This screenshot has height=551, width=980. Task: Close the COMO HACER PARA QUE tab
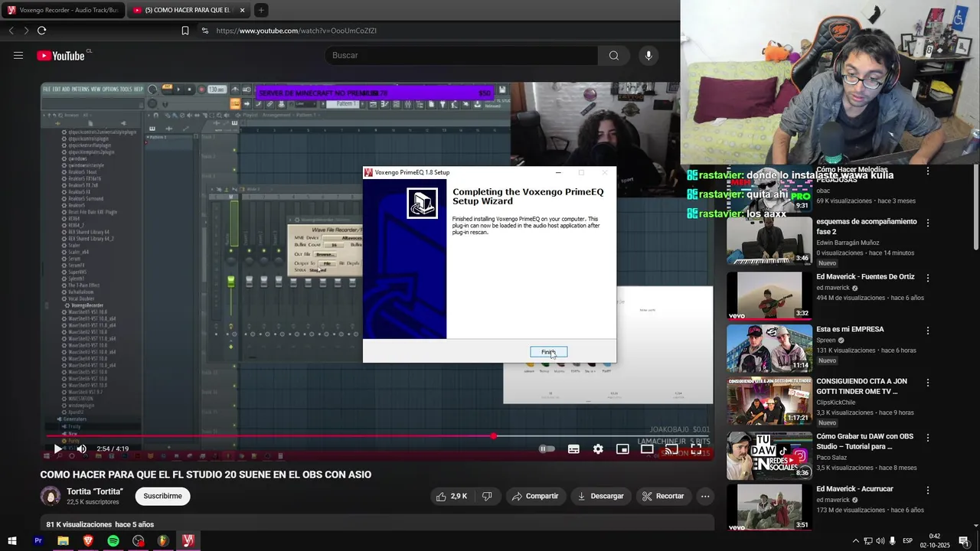[243, 10]
